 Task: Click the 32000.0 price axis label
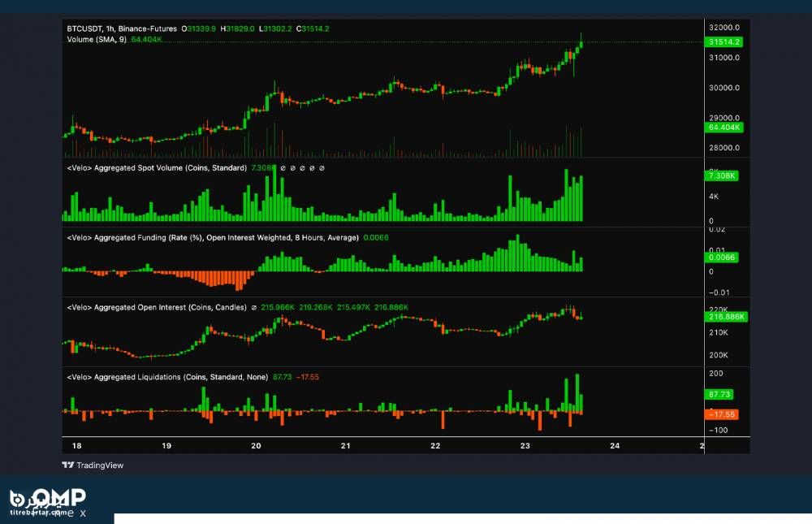tap(724, 28)
